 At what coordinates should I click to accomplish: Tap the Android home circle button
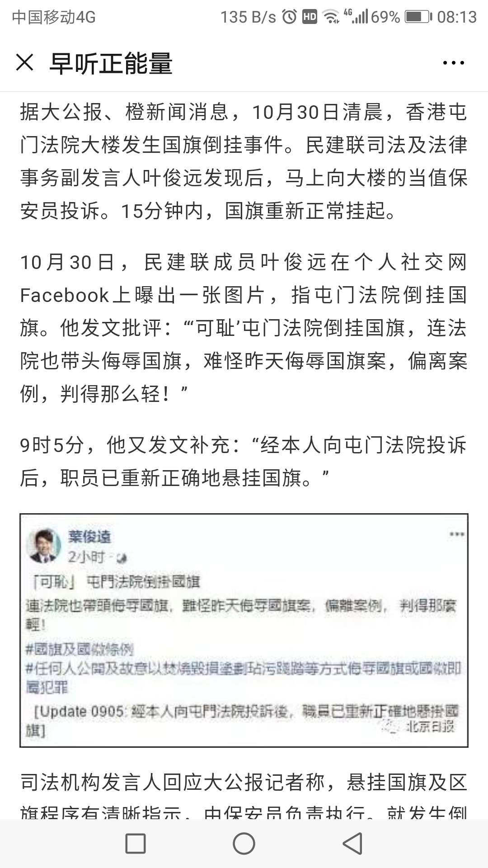[244, 843]
